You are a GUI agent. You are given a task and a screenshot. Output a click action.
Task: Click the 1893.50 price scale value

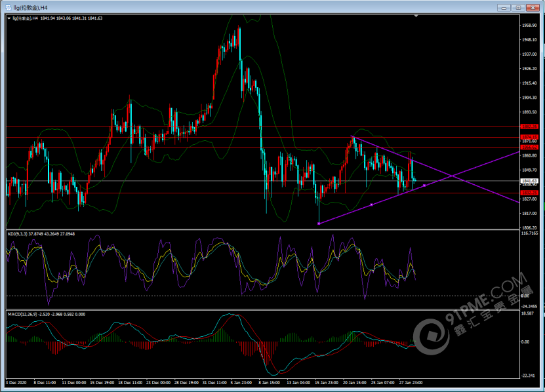pos(529,112)
